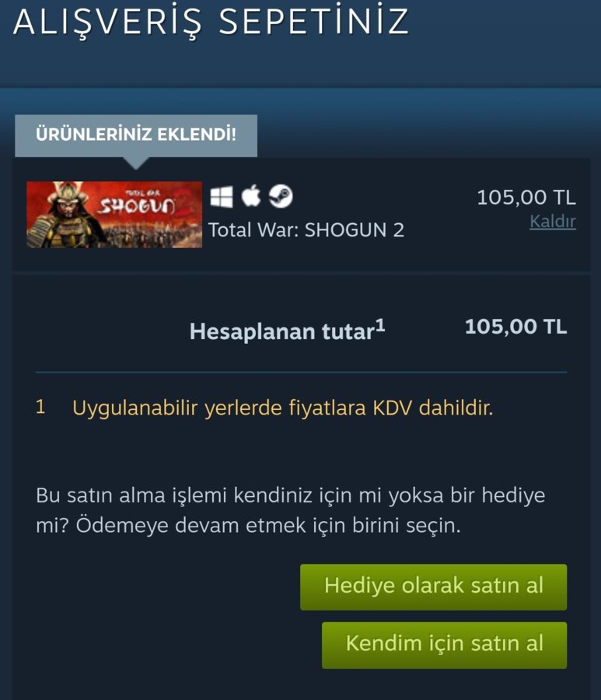Click the samurai figure in the game artwork
The width and height of the screenshot is (601, 700).
[62, 215]
